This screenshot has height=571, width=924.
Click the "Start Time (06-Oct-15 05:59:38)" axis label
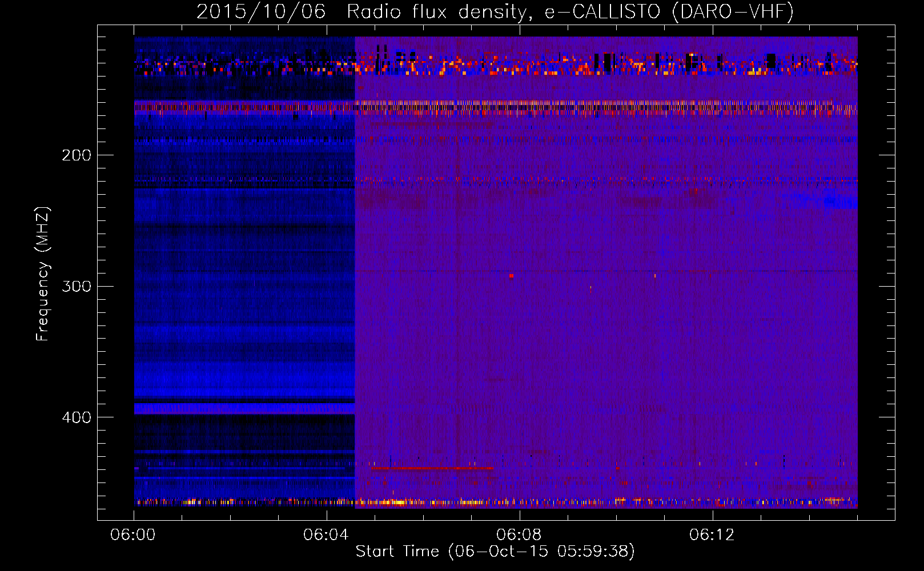click(x=495, y=552)
